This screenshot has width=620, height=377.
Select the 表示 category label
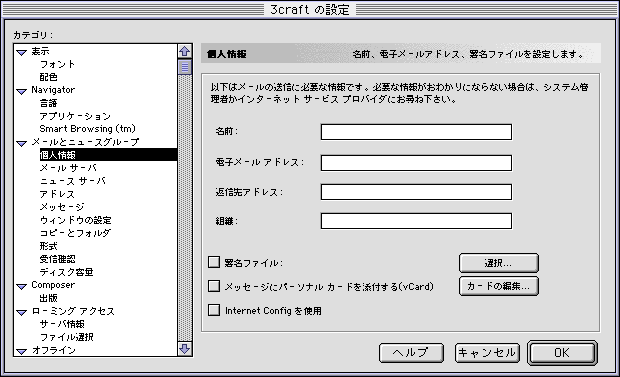coord(40,51)
